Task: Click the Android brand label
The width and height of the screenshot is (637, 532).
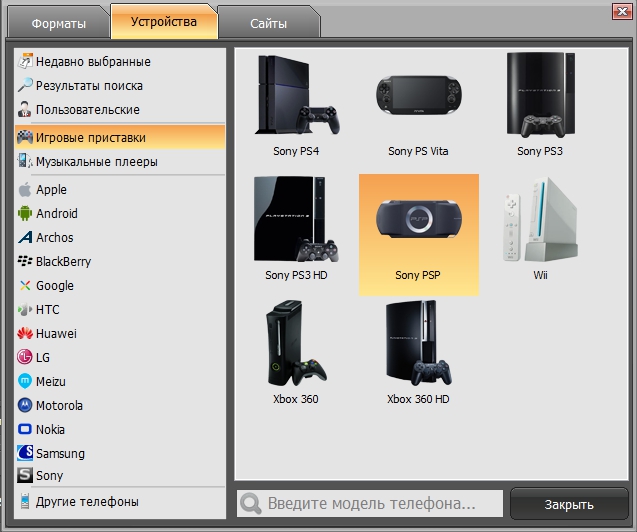Action: (x=56, y=213)
